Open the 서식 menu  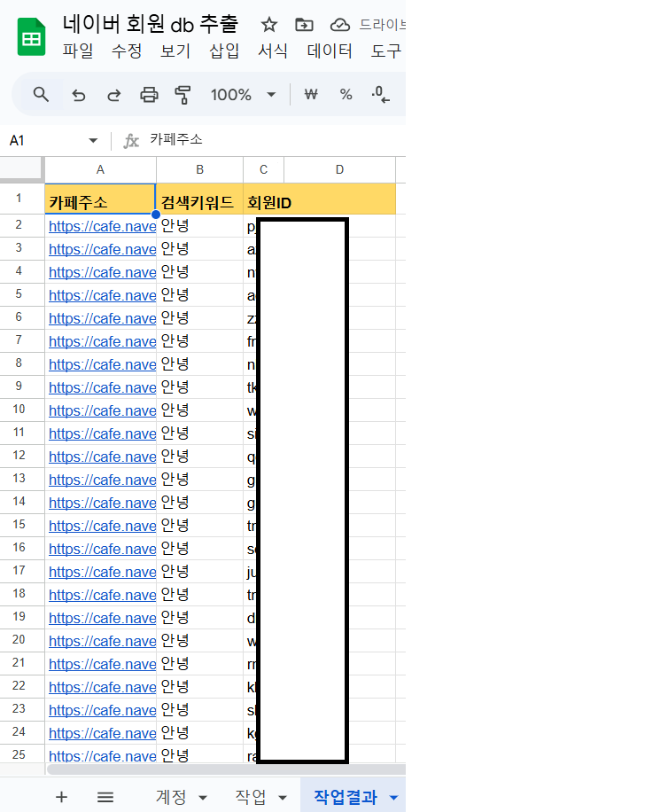tap(273, 51)
